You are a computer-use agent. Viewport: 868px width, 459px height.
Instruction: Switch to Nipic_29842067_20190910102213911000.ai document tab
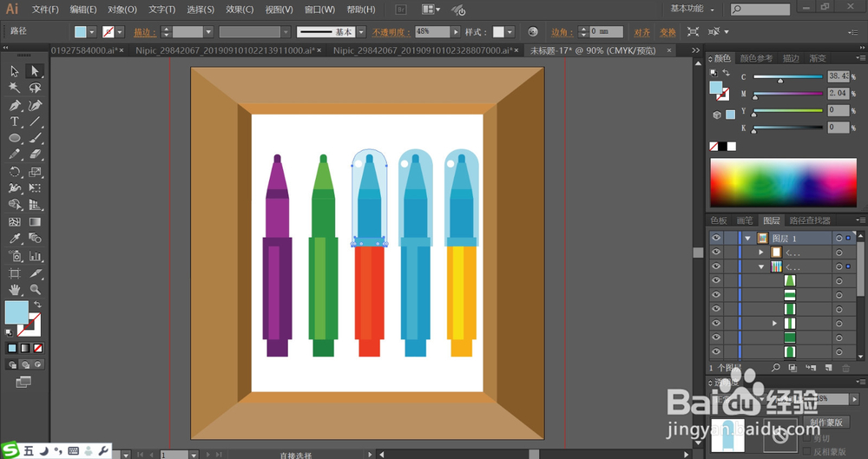[227, 50]
